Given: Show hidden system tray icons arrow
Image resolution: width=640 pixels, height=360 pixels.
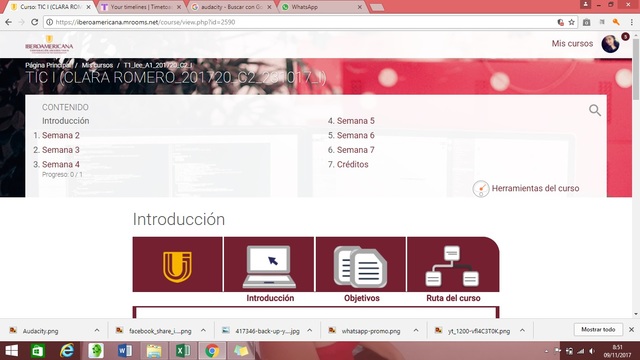Looking at the screenshot, I should pyautogui.click(x=547, y=351).
